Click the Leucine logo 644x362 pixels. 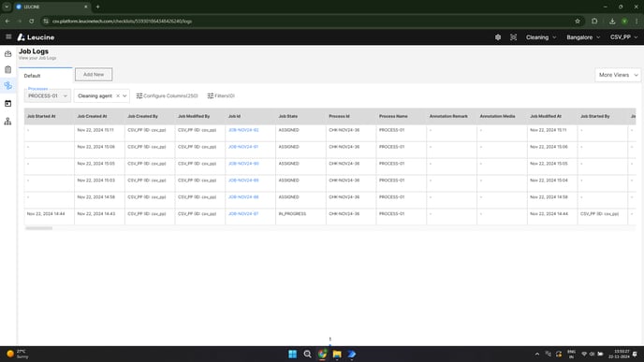click(x=36, y=37)
